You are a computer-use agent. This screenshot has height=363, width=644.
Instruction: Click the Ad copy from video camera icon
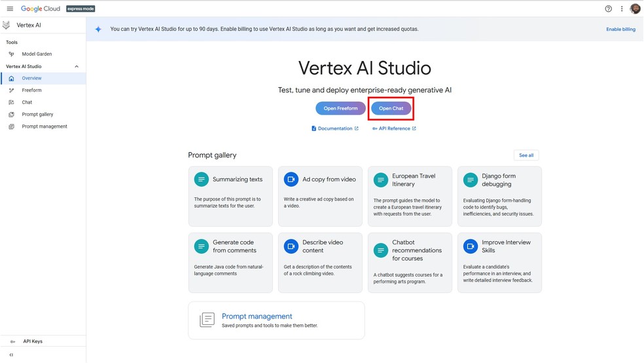(291, 180)
